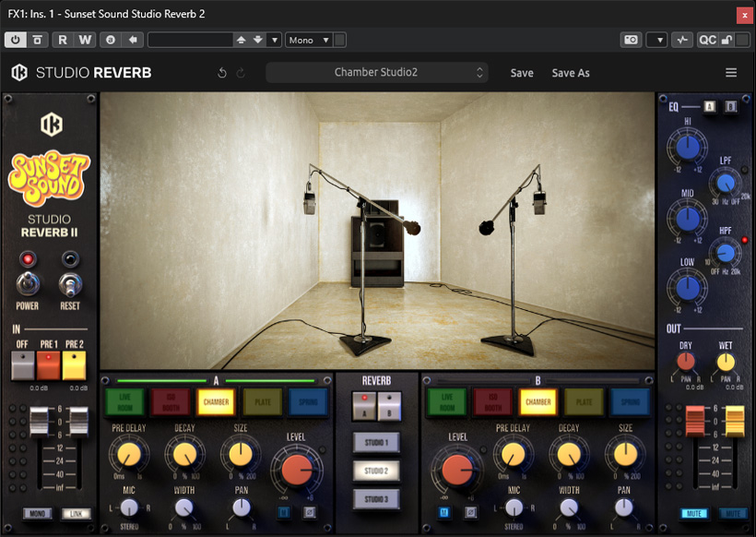Screen dimensions: 756x537
Task: Select SPRING in section B
Action: pyautogui.click(x=630, y=402)
